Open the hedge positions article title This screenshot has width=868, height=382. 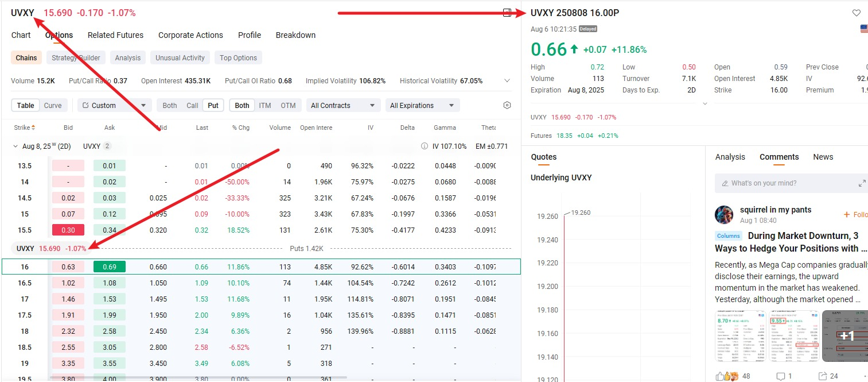coord(791,242)
